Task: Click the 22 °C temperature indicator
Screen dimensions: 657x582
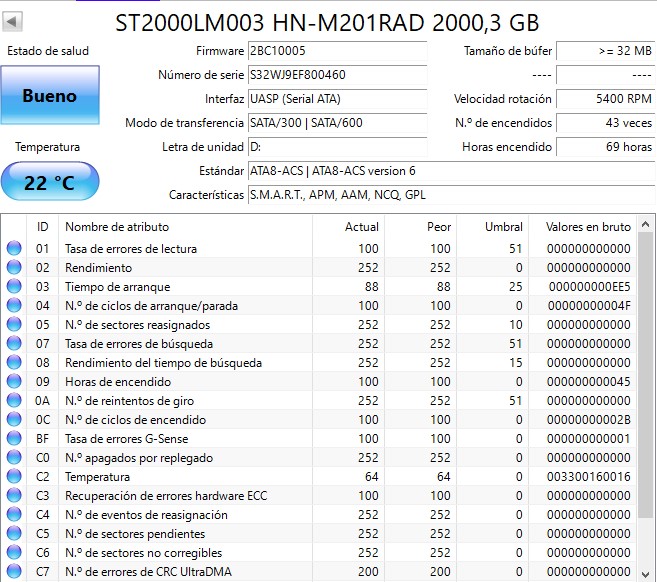Action: tap(50, 182)
